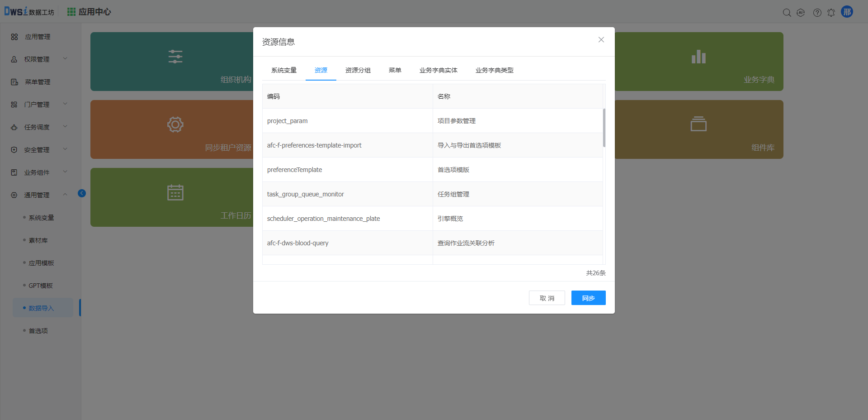Screen dimensions: 868x420
Task: Select the 资源分组 tab
Action: [358, 70]
